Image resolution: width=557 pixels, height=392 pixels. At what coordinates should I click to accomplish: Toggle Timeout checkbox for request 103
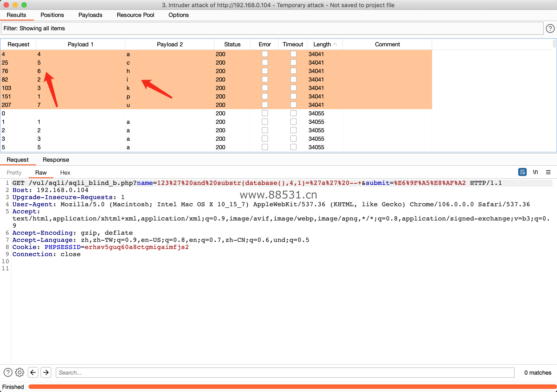point(293,88)
